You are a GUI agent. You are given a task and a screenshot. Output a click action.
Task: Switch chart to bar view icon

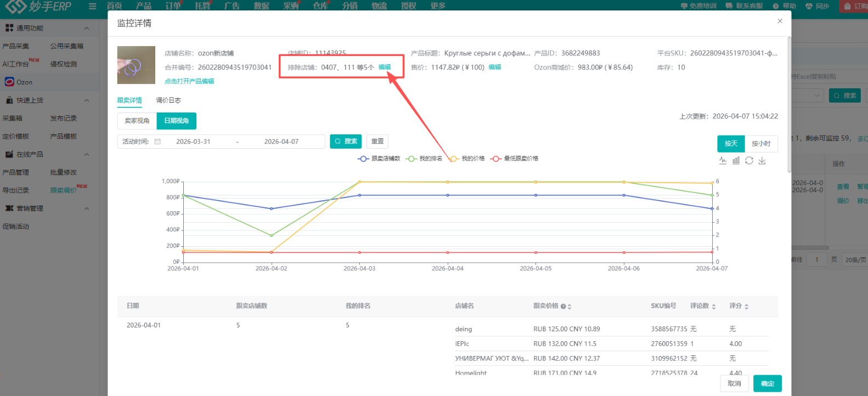tap(736, 161)
